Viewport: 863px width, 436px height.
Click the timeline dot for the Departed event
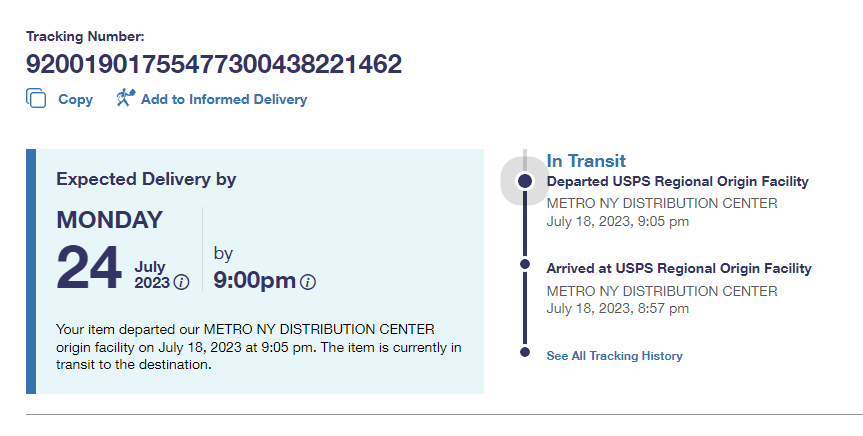[524, 181]
